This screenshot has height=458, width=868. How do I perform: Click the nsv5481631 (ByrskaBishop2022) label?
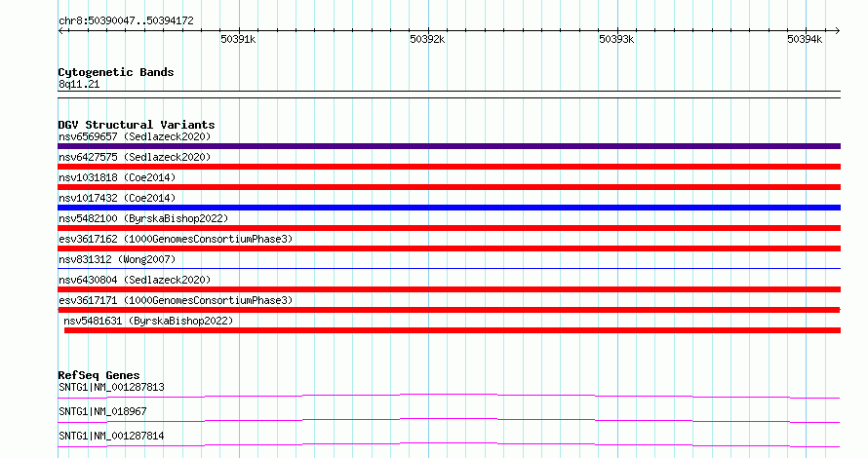coord(148,321)
